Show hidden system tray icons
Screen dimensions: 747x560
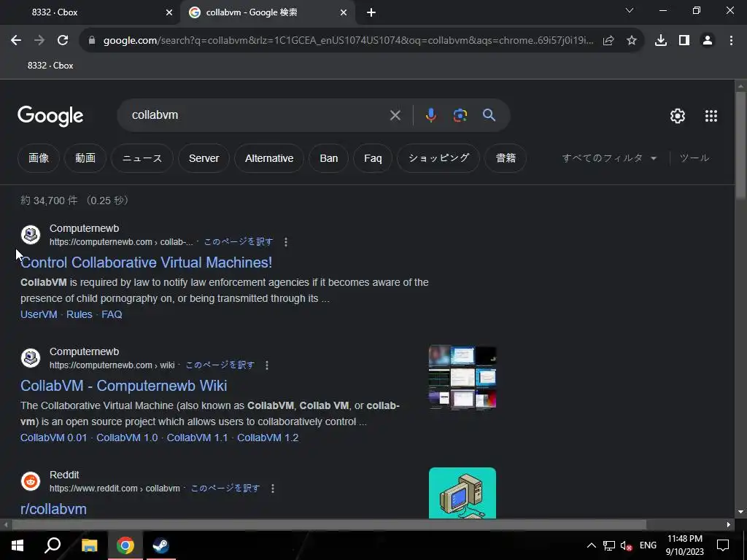tap(591, 545)
